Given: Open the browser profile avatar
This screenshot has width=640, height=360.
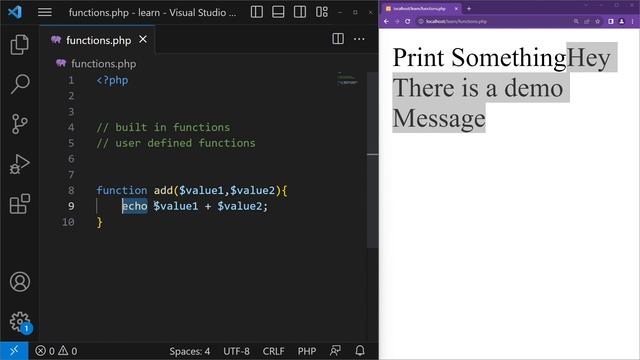Looking at the screenshot, I should (x=621, y=21).
